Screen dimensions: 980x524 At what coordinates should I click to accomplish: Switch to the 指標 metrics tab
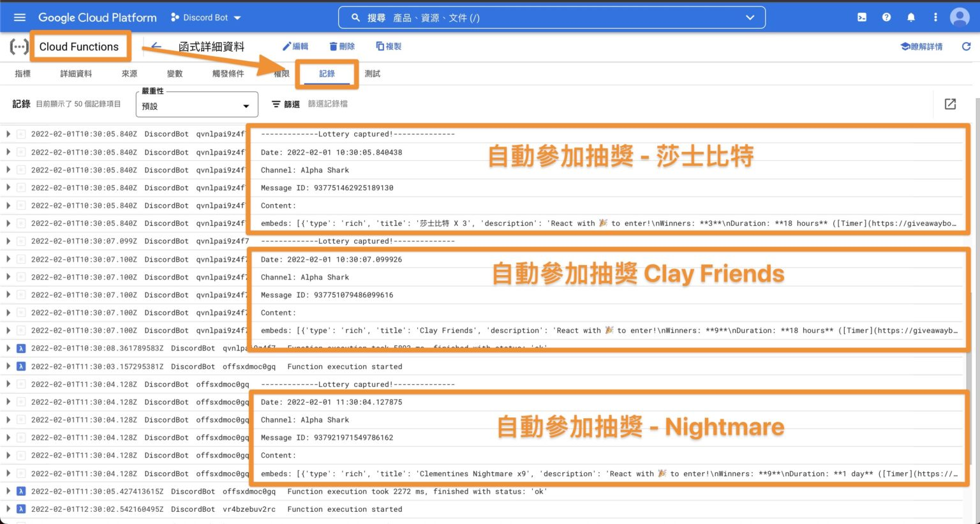23,73
